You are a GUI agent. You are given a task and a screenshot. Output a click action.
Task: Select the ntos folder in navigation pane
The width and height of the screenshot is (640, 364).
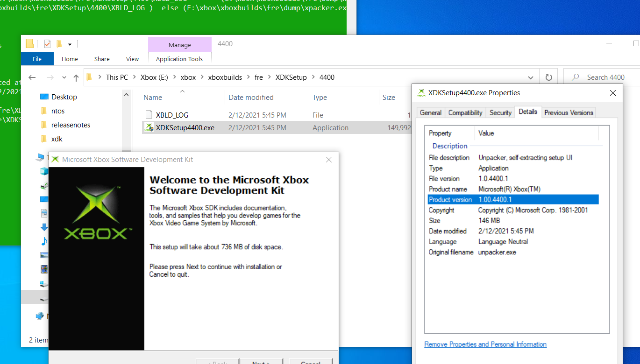(58, 111)
